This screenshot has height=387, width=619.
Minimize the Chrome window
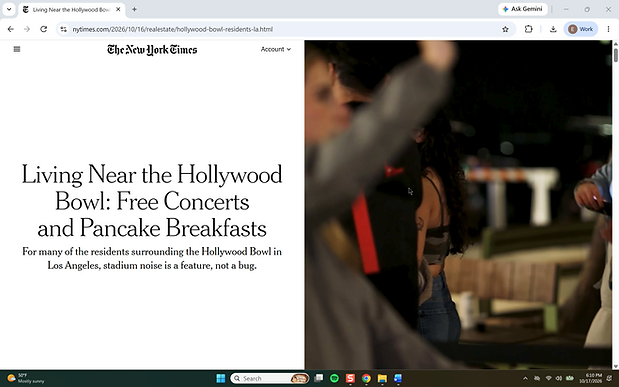pyautogui.click(x=566, y=9)
